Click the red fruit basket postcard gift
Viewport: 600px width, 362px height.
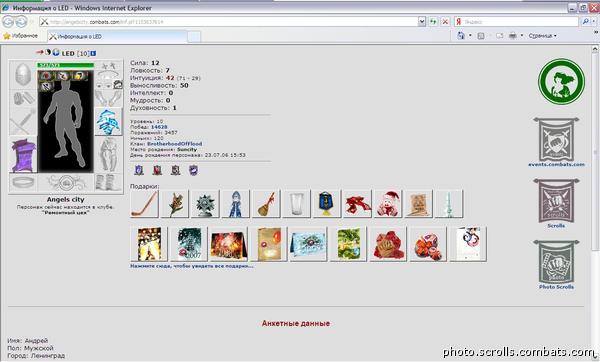tap(388, 244)
